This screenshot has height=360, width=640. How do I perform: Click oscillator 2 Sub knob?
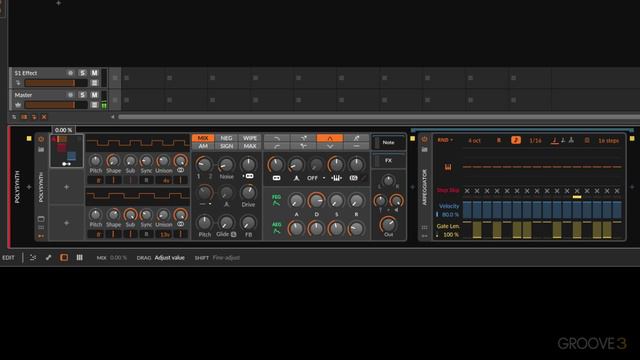(130, 215)
